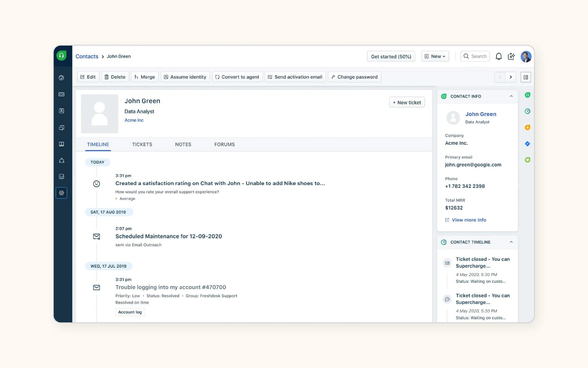Viewport: 588px width, 368px height.
Task: Click John Green's profile picture placeholder
Action: tap(99, 114)
